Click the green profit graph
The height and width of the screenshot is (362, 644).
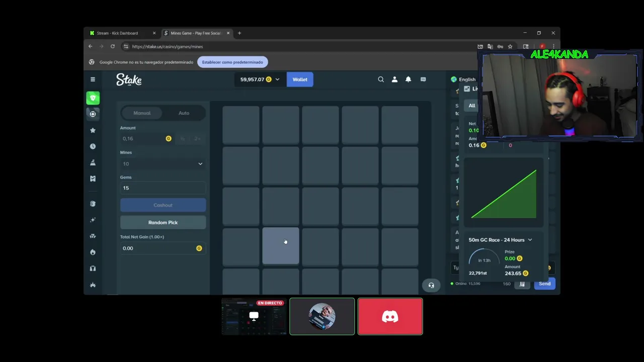click(504, 194)
